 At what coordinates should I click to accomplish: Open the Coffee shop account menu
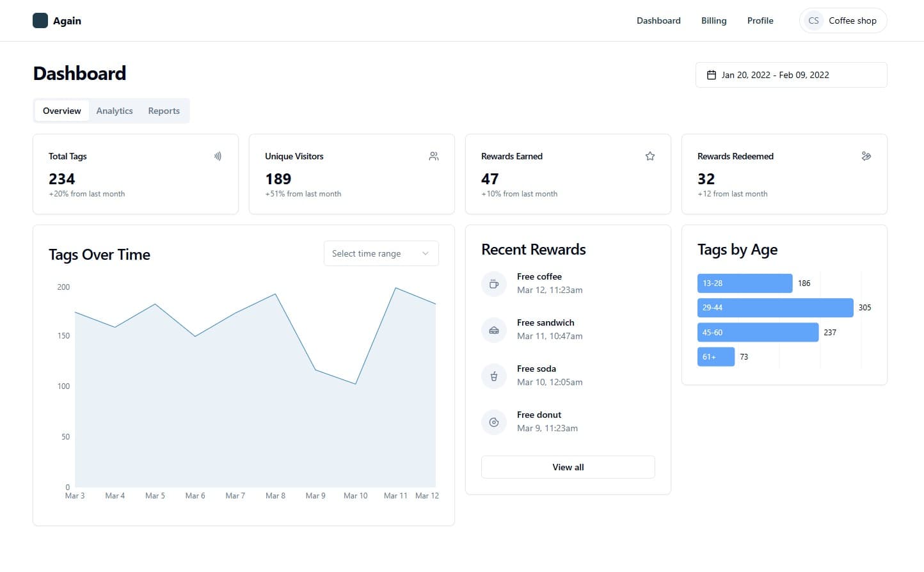point(843,20)
